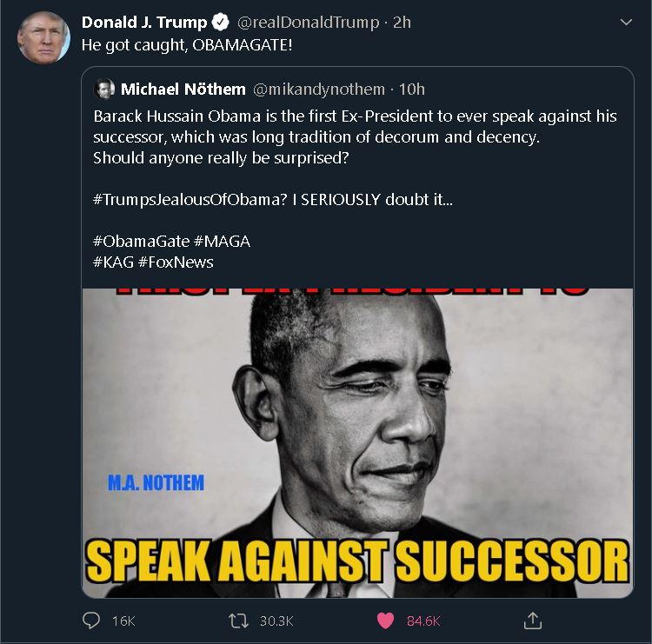Open Michael Nöthem's display name link
The image size is (652, 644).
click(183, 89)
